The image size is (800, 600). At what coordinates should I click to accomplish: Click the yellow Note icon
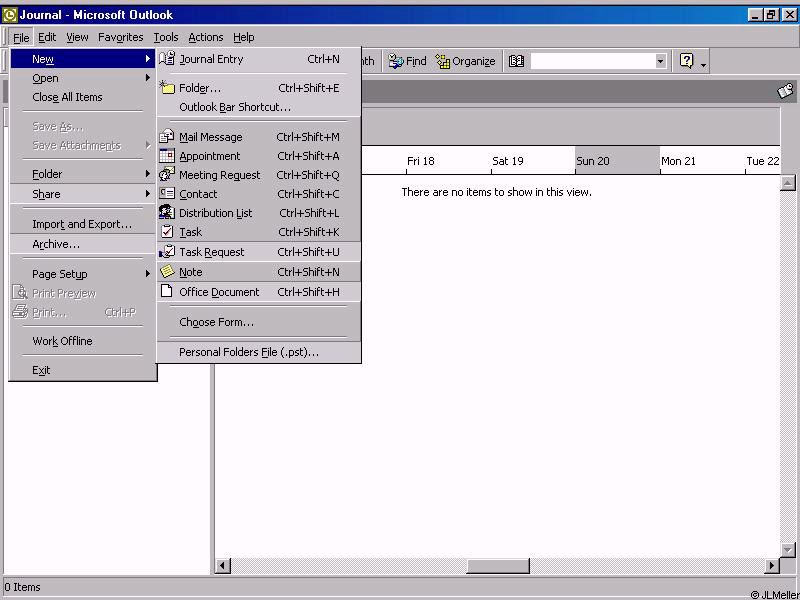click(x=168, y=272)
